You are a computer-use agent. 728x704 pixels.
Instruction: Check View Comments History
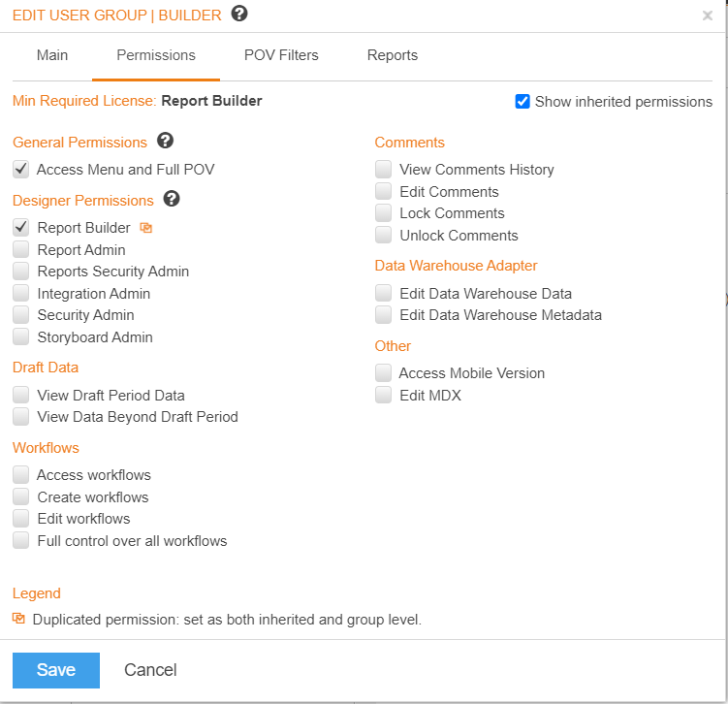click(x=384, y=170)
